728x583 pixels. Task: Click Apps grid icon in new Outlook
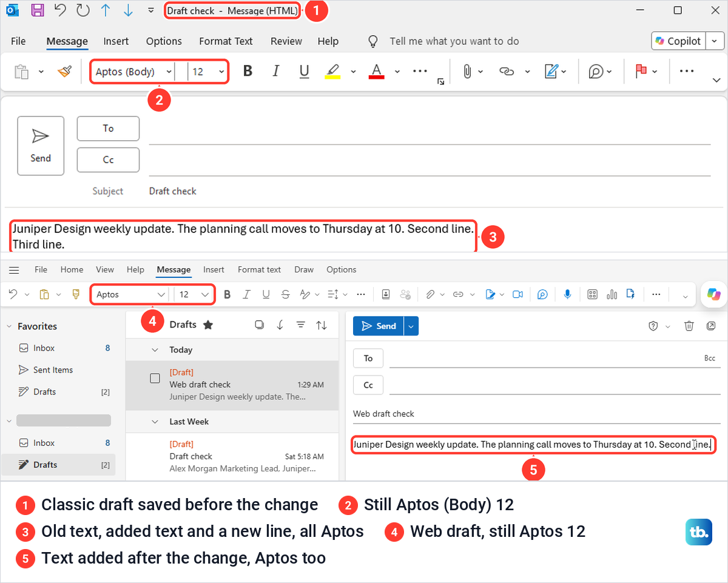click(593, 294)
